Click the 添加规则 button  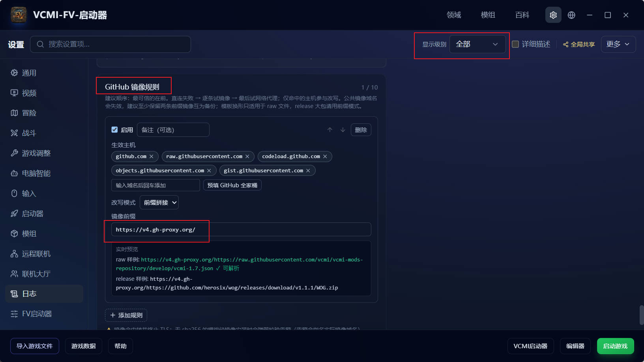tap(126, 315)
